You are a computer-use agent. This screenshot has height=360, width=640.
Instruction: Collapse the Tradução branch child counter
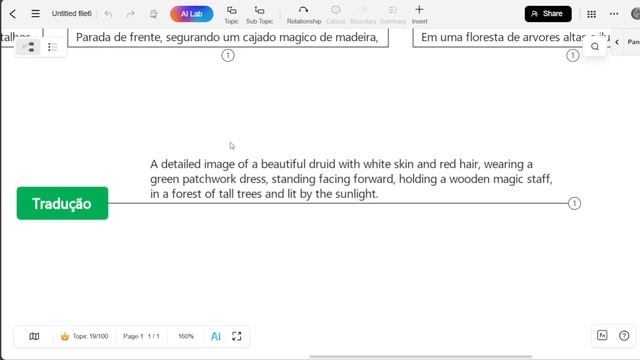tap(574, 203)
